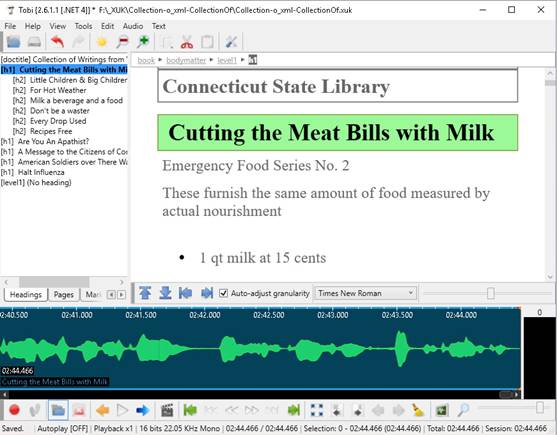Viewport: 557px width, 435px height.
Task: Click the Copy icon in top toolbar
Action: 167,42
